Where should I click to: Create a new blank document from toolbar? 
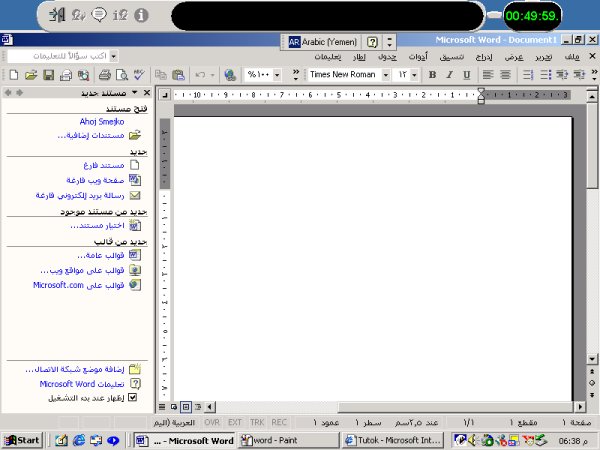(14, 75)
